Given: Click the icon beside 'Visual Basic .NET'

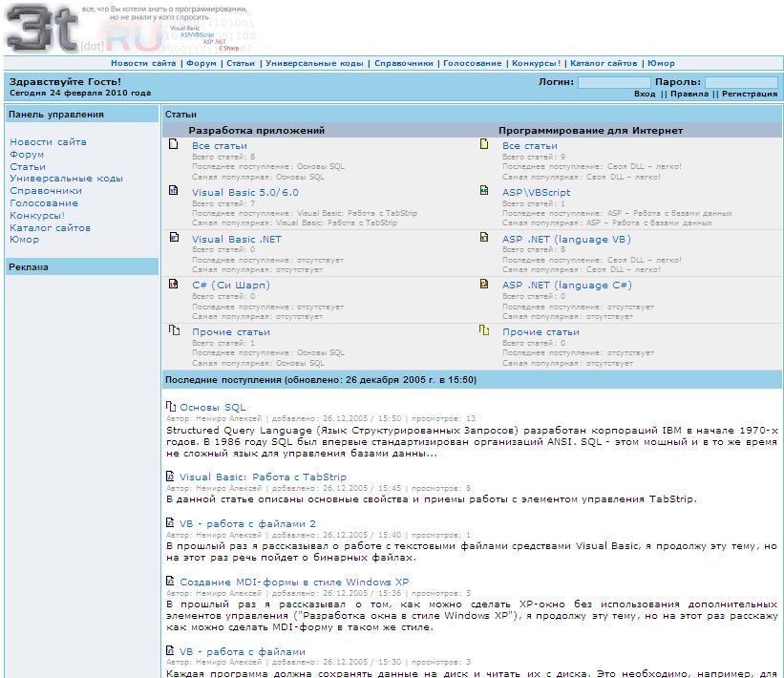Looking at the screenshot, I should coord(174,237).
